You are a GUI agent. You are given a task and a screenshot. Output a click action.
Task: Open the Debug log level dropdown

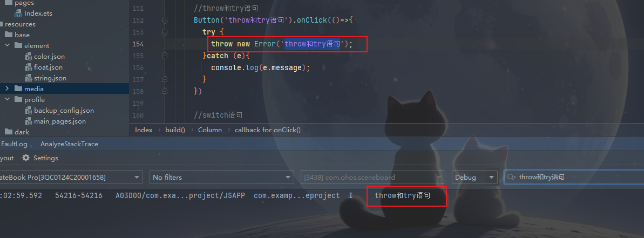(x=474, y=177)
